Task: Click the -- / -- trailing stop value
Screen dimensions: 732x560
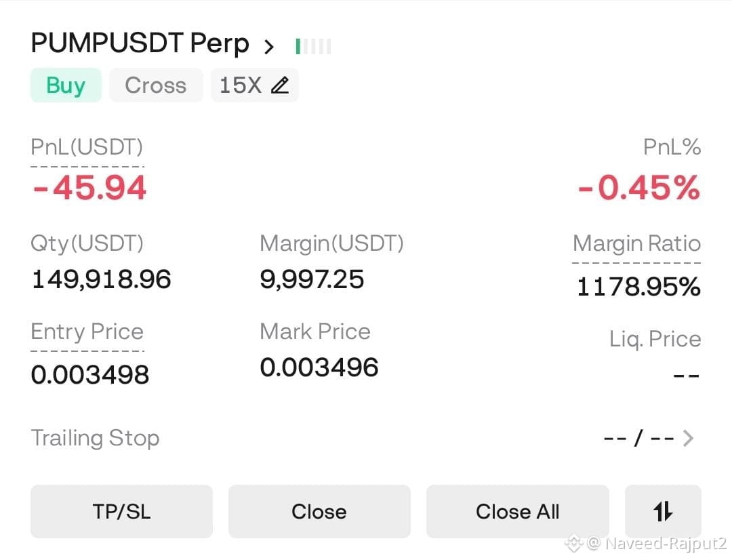Action: [638, 438]
